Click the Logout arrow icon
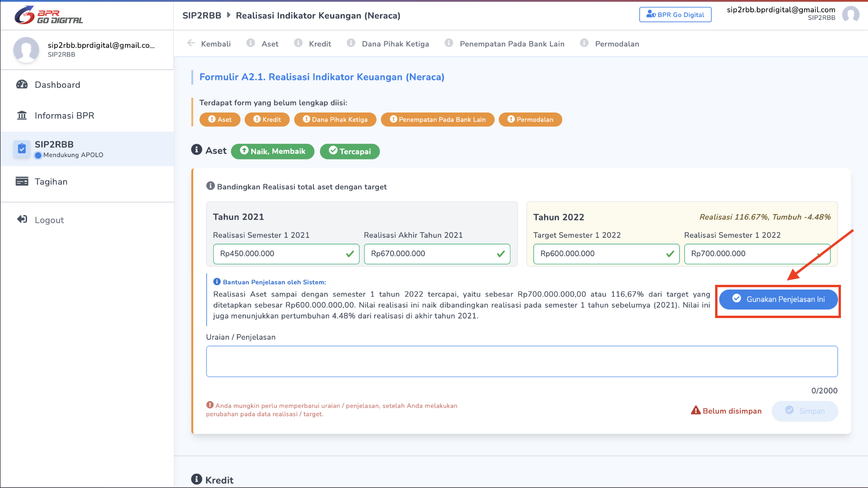The width and height of the screenshot is (868, 488). (22, 219)
